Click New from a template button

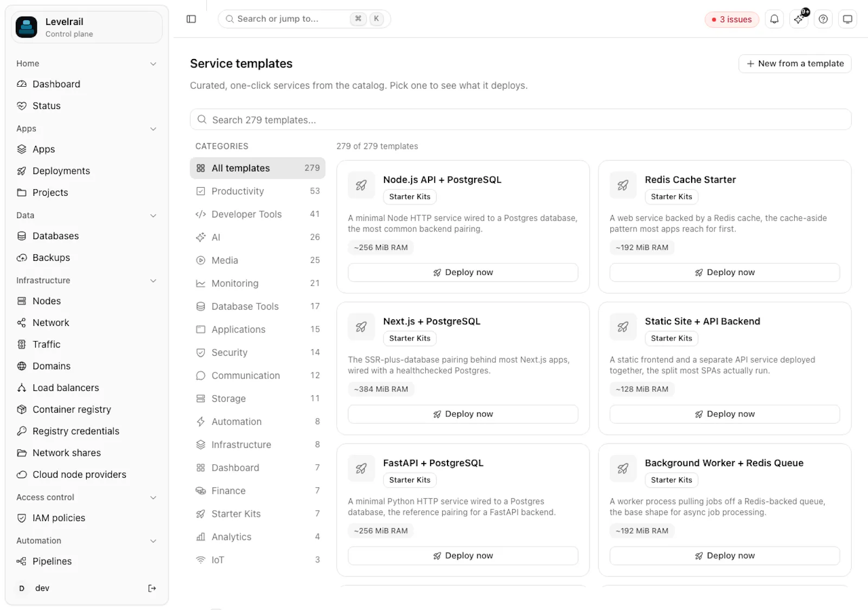[795, 63]
